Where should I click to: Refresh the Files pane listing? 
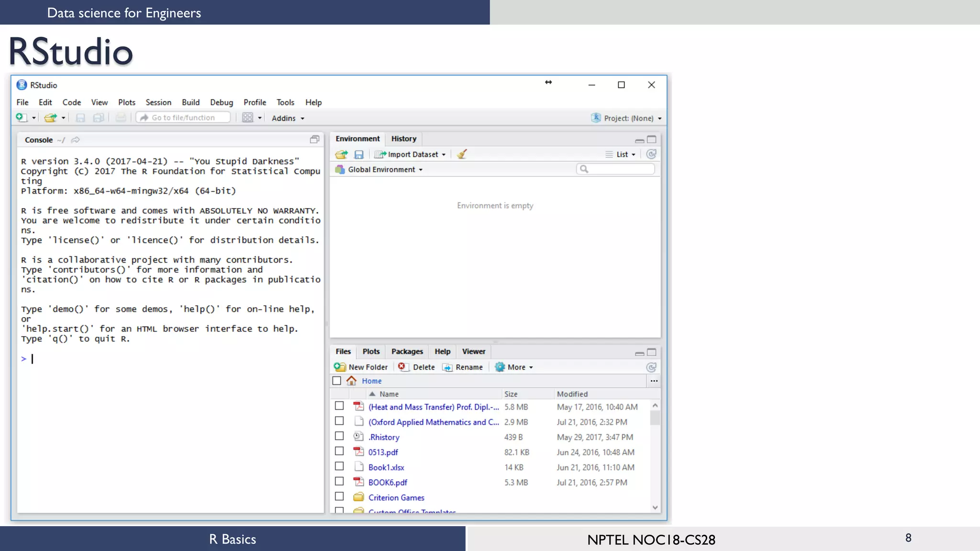[651, 367]
